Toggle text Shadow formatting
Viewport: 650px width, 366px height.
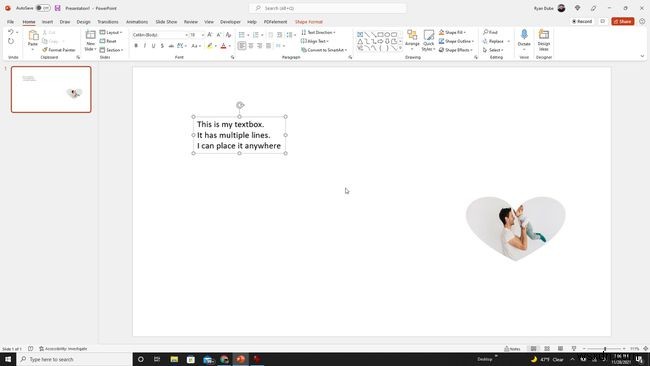[x=162, y=46]
